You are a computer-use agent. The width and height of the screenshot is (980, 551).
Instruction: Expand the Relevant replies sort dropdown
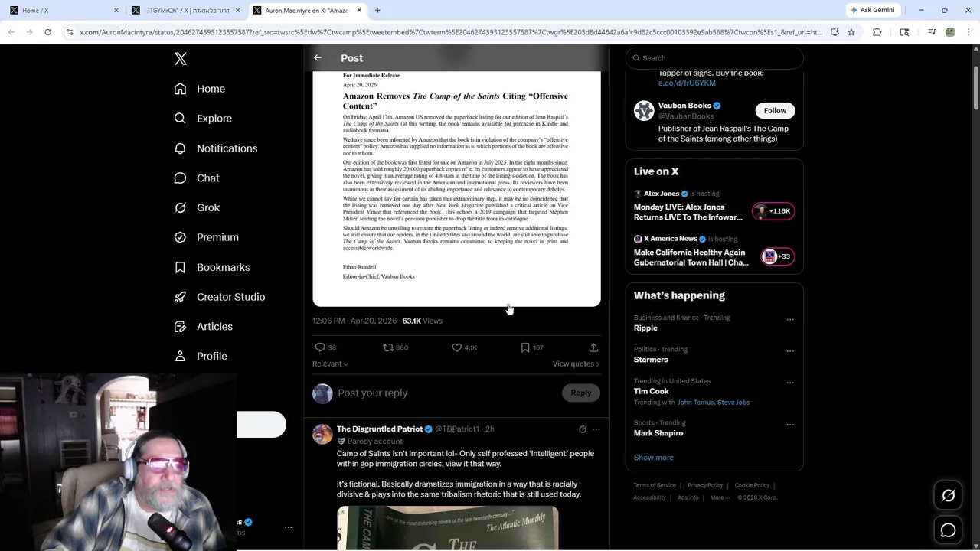(x=330, y=364)
